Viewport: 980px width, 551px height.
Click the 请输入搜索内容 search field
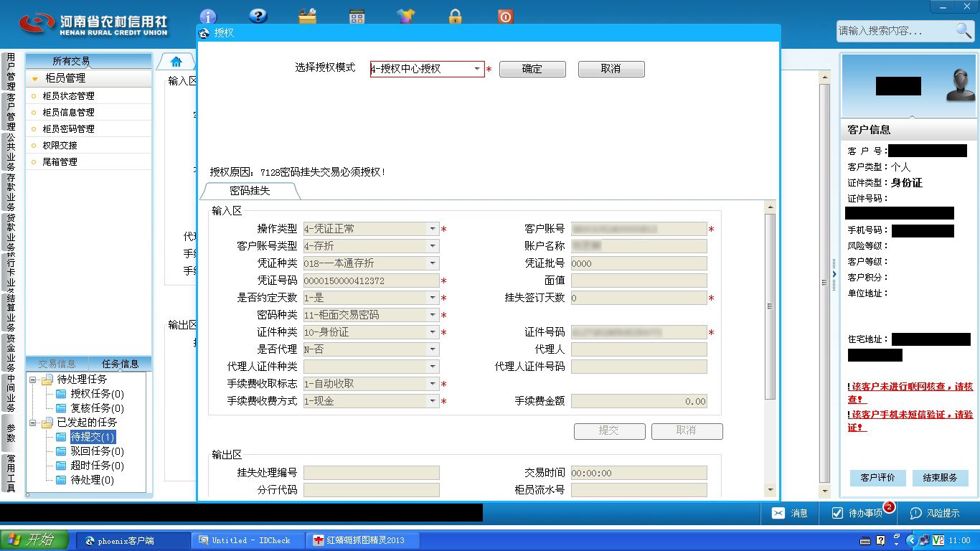point(895,31)
